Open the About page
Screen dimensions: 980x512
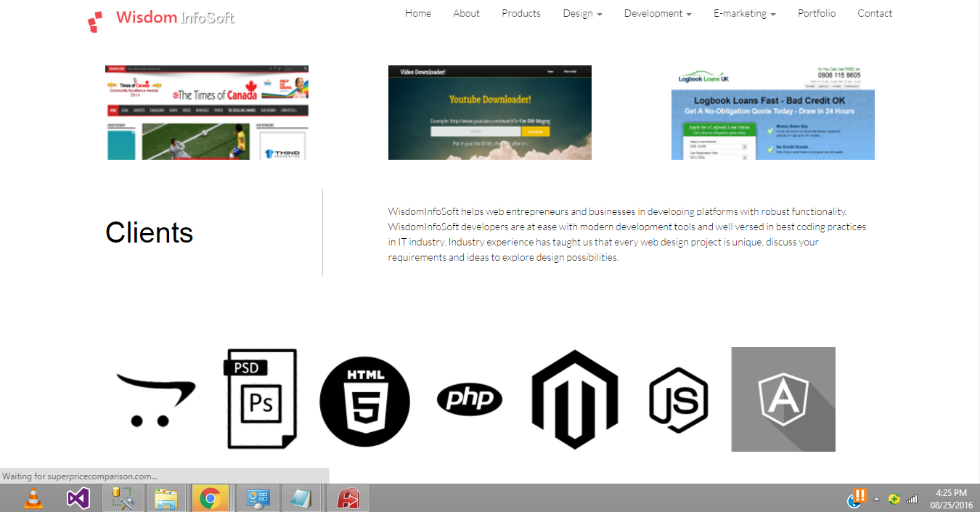click(x=466, y=13)
